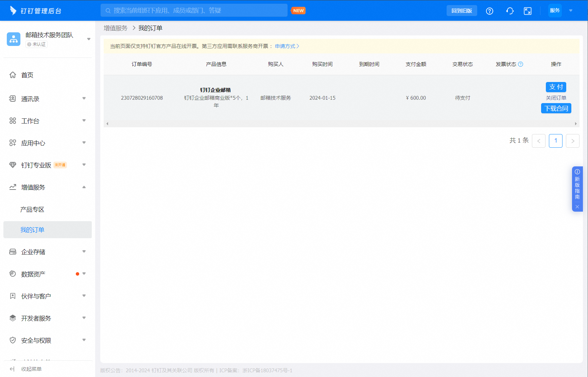The height and width of the screenshot is (377, 588).
Task: Click the 钉钉专业版 diamond icon
Action: 13,165
